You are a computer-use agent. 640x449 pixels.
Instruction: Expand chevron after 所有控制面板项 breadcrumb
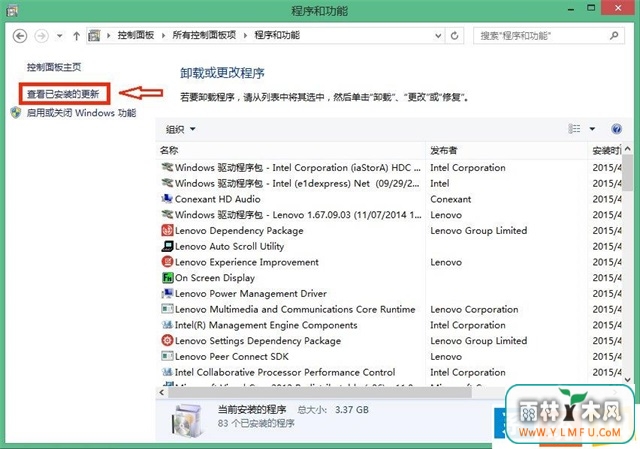point(245,36)
